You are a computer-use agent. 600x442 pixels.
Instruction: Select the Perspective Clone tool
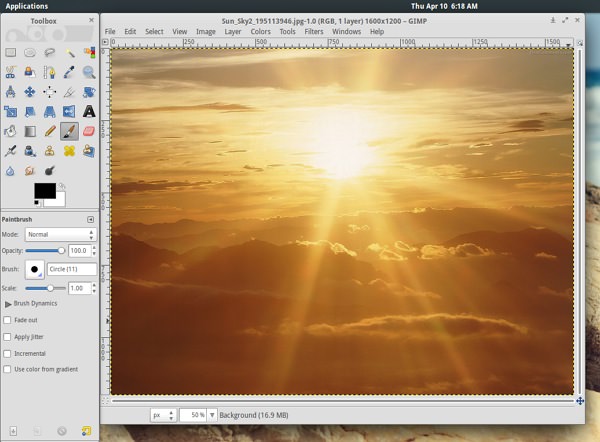(89, 151)
